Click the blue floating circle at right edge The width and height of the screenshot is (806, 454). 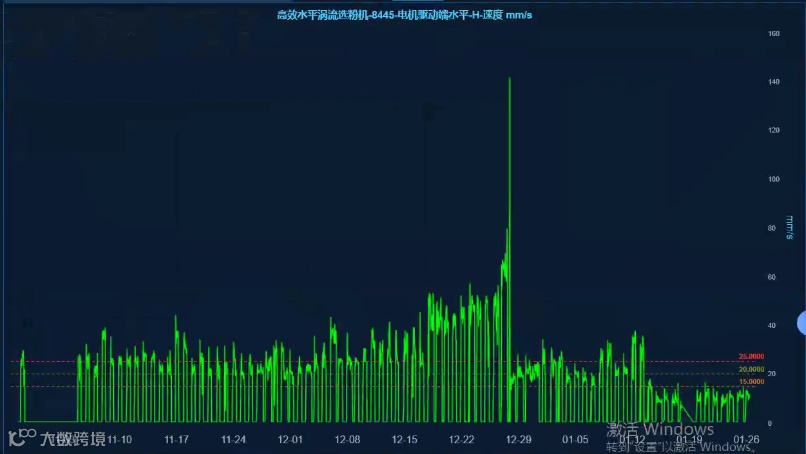[802, 323]
